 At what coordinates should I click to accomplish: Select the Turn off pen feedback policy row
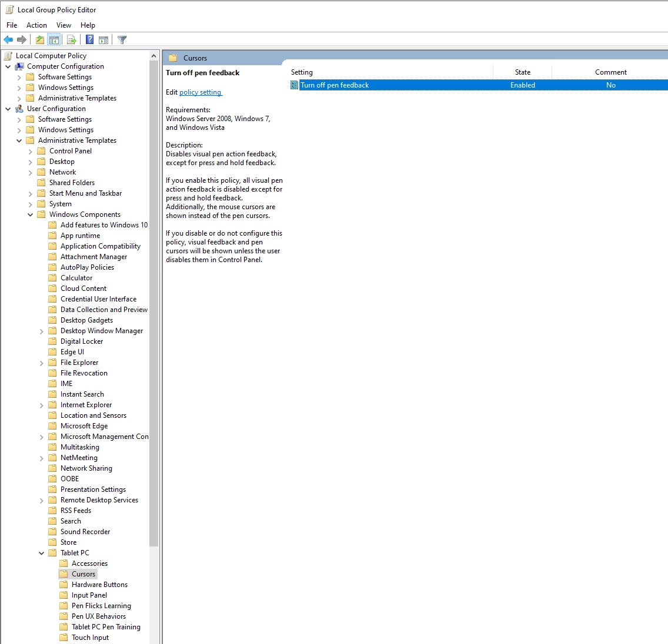tap(479, 85)
